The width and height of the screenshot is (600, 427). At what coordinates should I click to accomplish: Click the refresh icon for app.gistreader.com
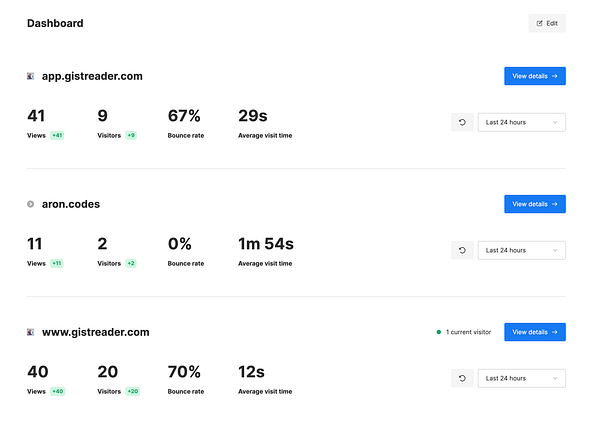click(462, 122)
